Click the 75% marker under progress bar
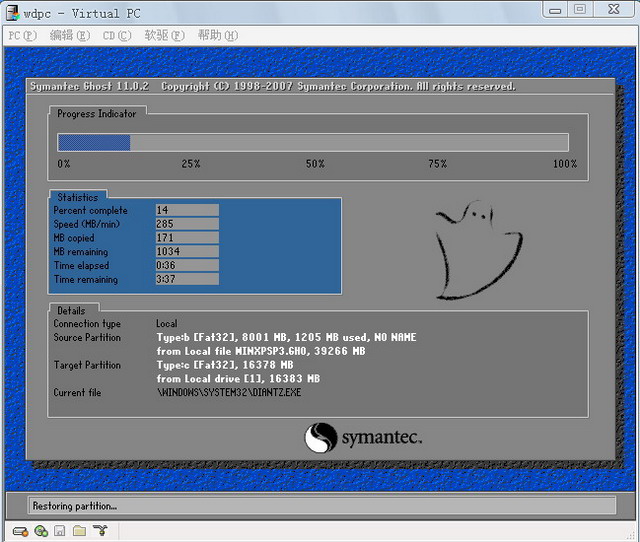Viewport: 640px width, 542px height. pyautogui.click(x=438, y=164)
